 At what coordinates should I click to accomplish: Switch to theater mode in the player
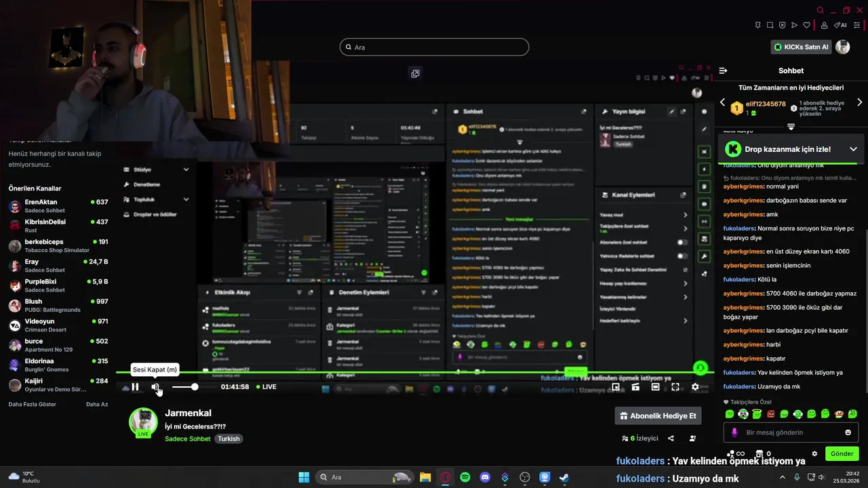[x=655, y=387]
